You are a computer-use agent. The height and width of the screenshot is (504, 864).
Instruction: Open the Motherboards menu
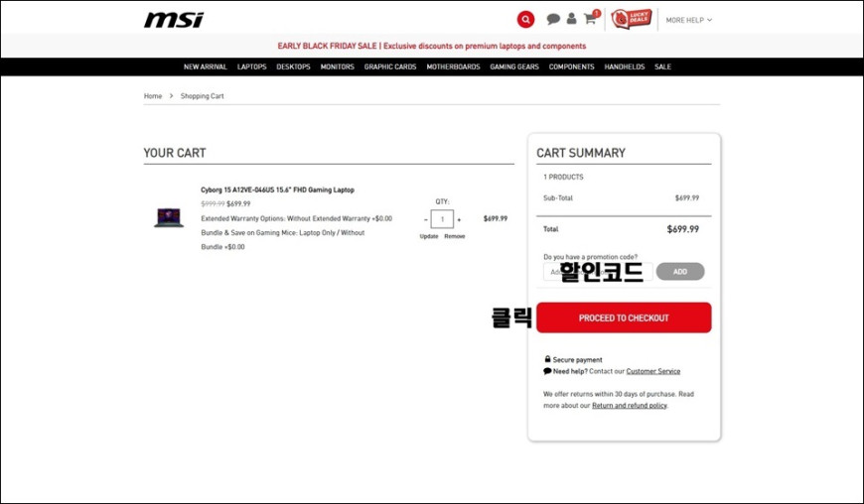(453, 66)
